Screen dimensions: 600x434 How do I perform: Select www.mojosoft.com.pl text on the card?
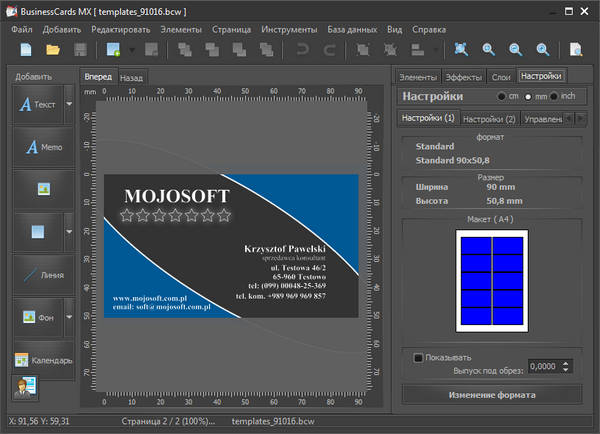click(150, 298)
